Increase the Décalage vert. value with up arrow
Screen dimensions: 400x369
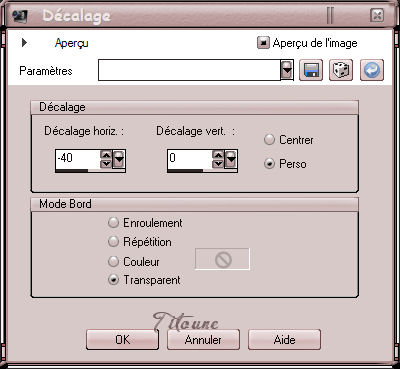pyautogui.click(x=218, y=154)
